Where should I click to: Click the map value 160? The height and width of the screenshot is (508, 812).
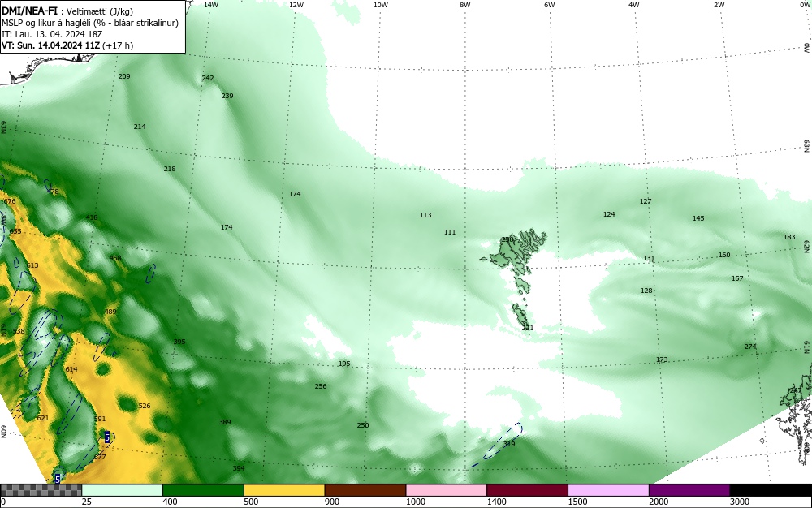[x=724, y=255]
